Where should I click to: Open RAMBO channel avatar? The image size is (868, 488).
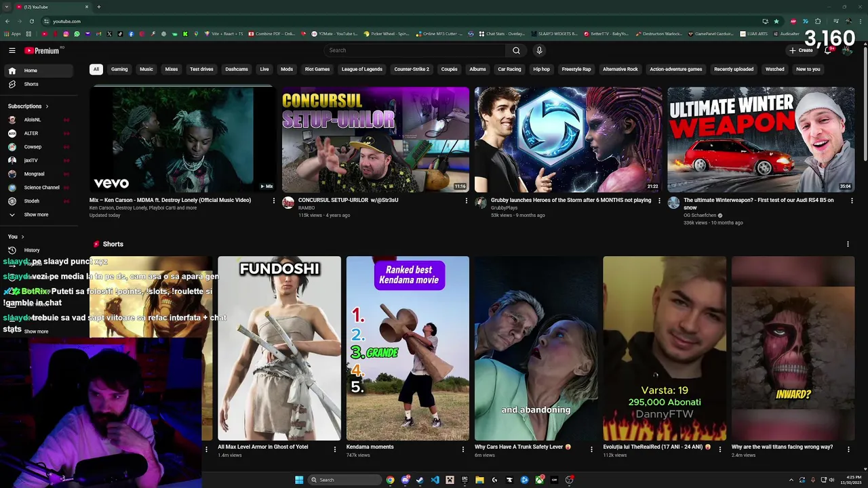click(x=288, y=203)
